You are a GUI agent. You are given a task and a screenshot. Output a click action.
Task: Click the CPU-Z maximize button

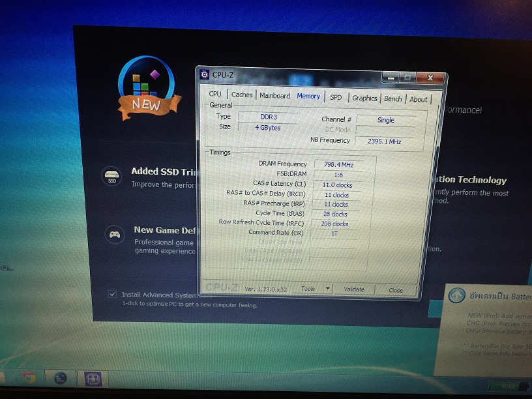tap(407, 78)
